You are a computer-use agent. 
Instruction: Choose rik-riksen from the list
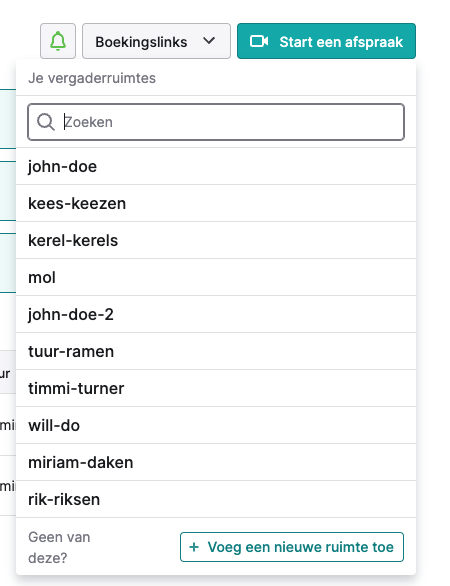(216, 499)
